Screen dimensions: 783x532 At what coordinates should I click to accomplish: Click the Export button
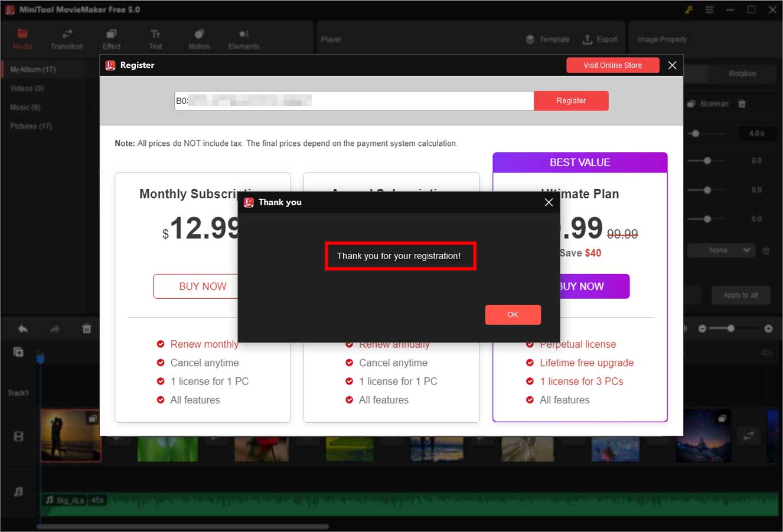(x=600, y=40)
